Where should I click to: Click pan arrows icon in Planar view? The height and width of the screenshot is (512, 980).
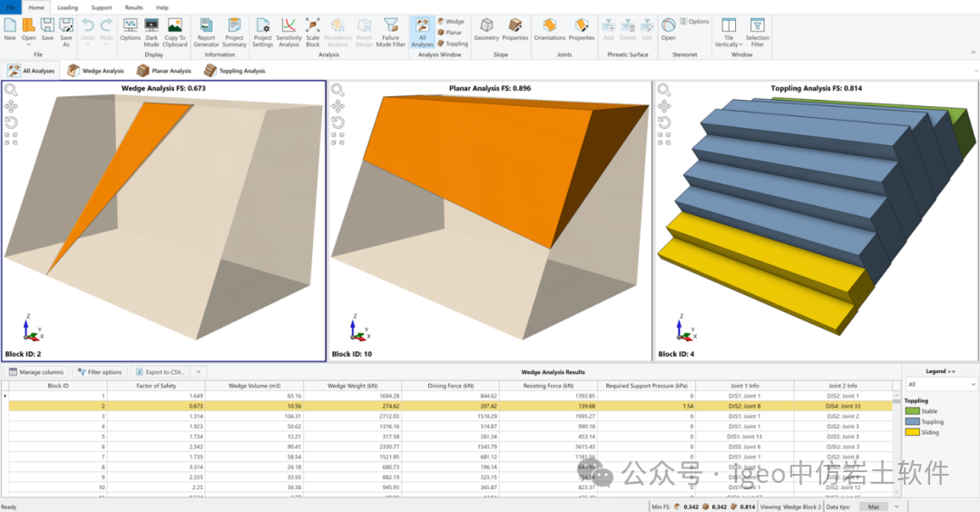tap(338, 106)
